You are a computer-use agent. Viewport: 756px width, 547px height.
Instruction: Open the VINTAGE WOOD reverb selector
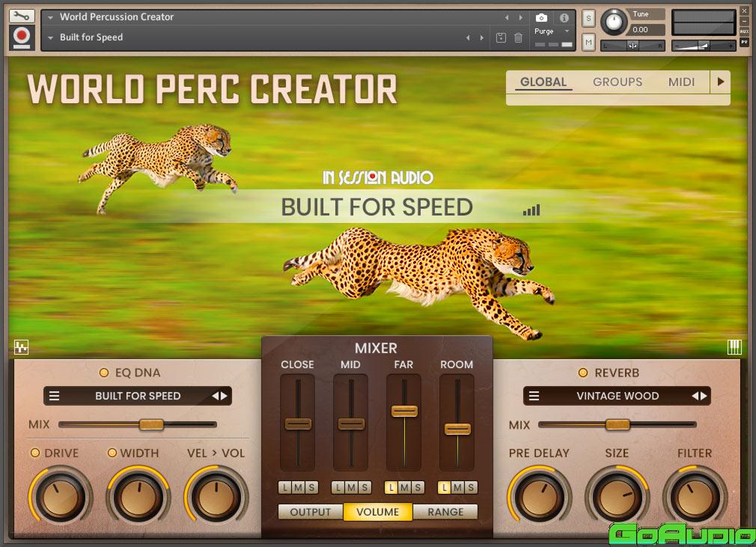click(617, 396)
